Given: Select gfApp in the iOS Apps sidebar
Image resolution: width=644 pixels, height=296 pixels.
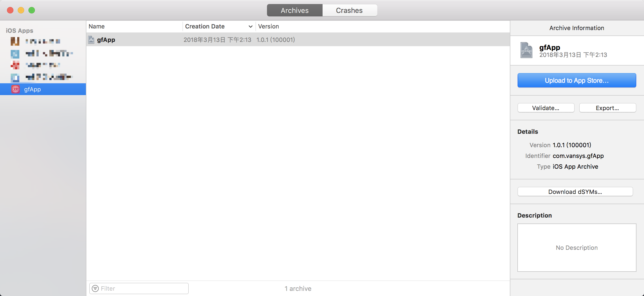Looking at the screenshot, I should pyautogui.click(x=43, y=89).
